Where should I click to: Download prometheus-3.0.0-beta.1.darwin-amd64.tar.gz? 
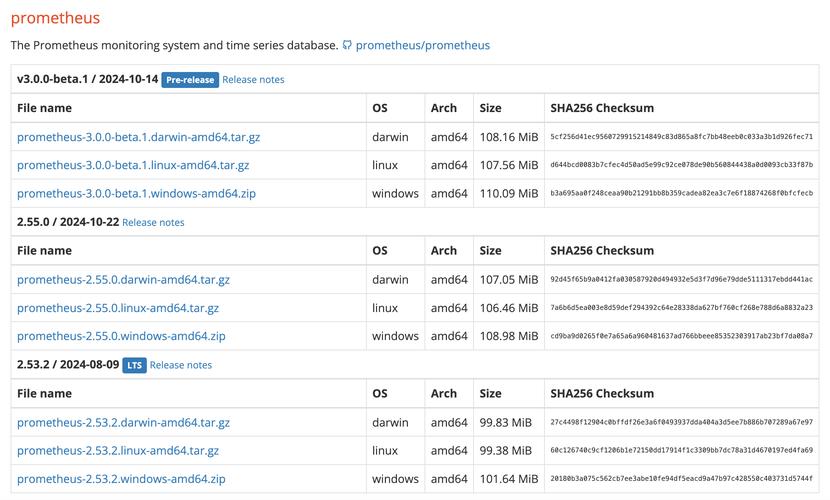pyautogui.click(x=138, y=137)
